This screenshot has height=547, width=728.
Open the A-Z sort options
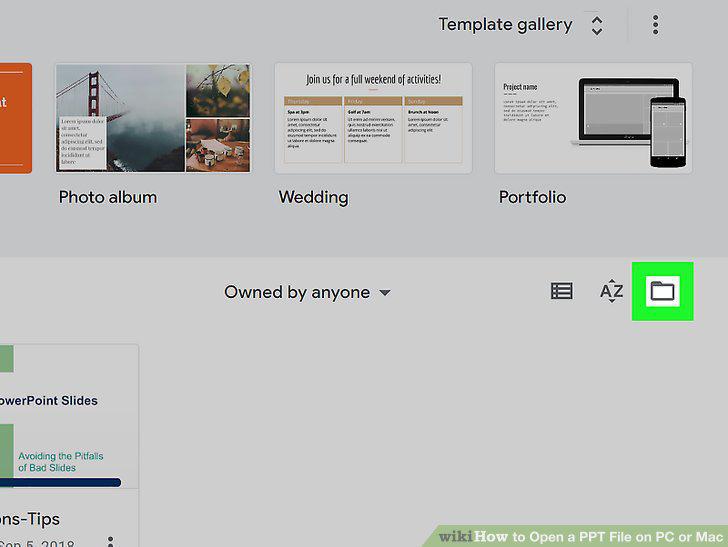(x=611, y=291)
